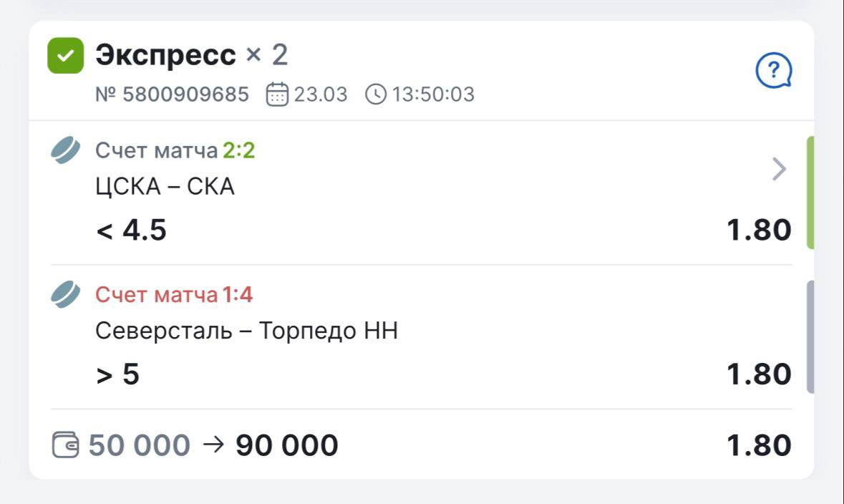Click the clock icon next to 13:50:03
The height and width of the screenshot is (504, 844).
(376, 94)
